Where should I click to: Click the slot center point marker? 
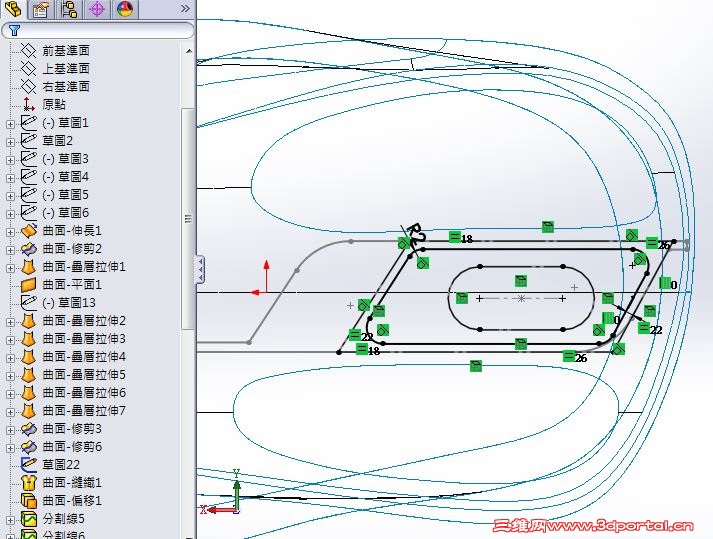[521, 298]
